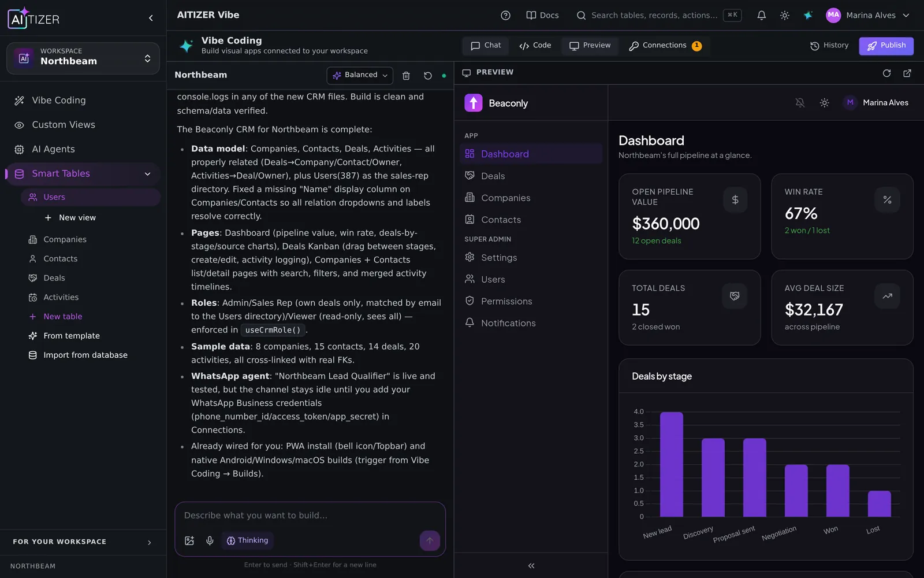Switch to the Code tab
Screen dimensions: 924x578
point(535,46)
